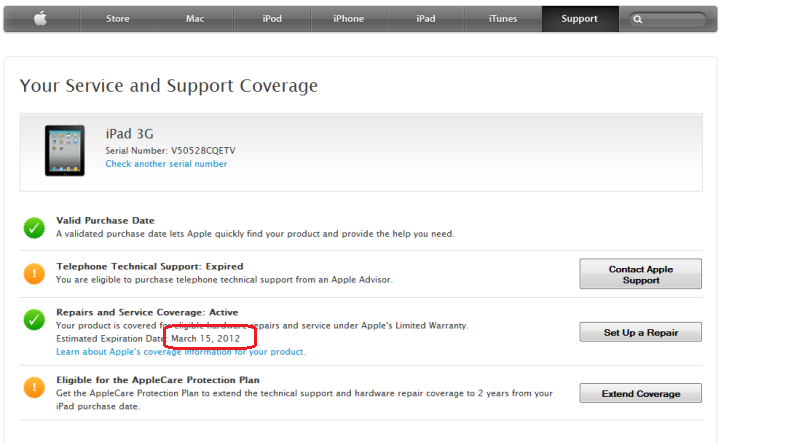Click the iPad 3G product thumbnail
The width and height of the screenshot is (804, 445).
click(65, 151)
